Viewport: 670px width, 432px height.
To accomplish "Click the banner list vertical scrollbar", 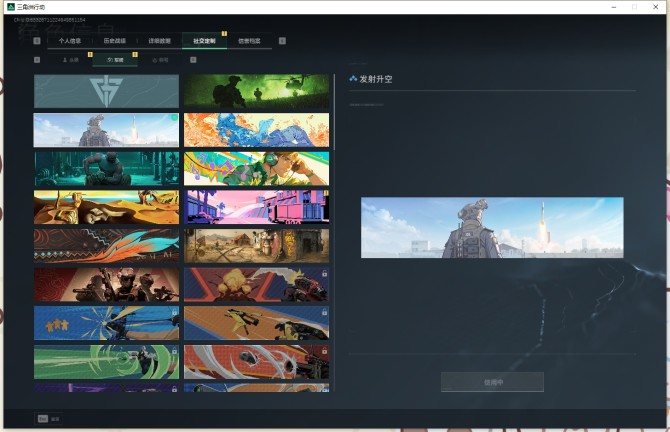I will coord(334,112).
